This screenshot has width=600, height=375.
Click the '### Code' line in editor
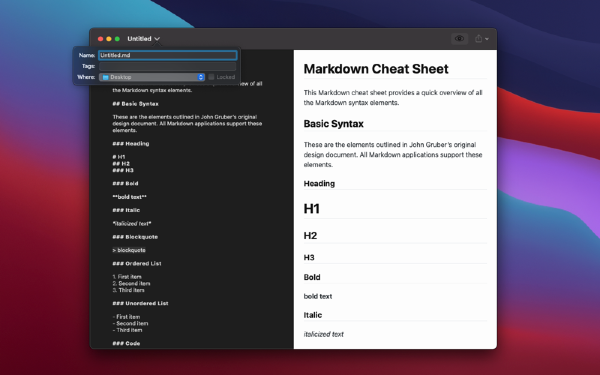coord(126,343)
